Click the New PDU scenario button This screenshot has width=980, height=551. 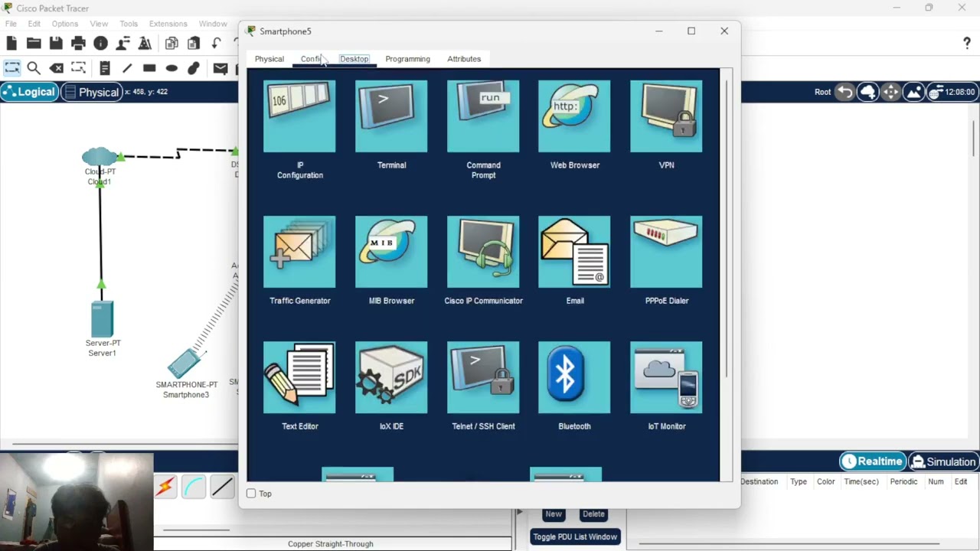(554, 514)
